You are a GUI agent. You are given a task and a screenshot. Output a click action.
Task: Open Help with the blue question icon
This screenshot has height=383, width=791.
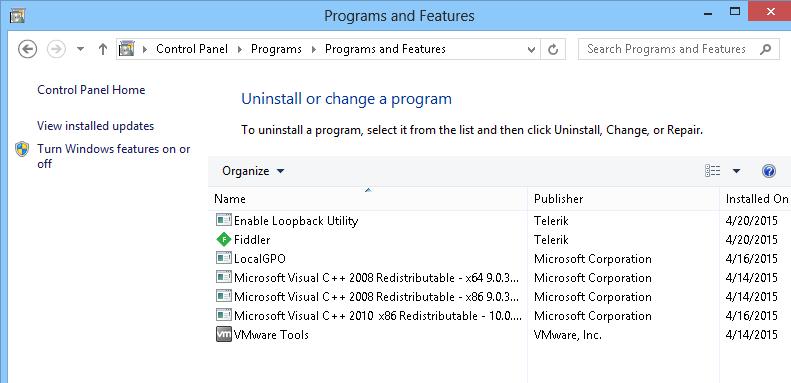tap(768, 171)
